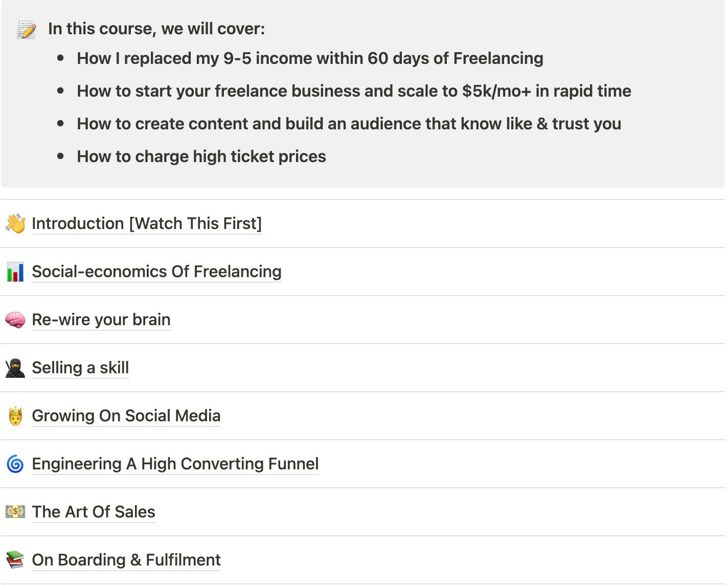Click the bar chart emoji icon
Screen dimensions: 728x588
click(15, 272)
